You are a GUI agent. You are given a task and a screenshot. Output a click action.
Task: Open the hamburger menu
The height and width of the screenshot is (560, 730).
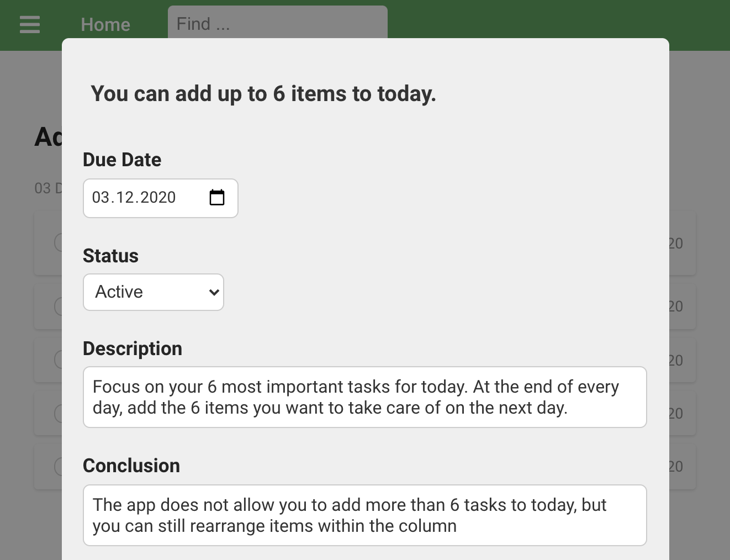coord(30,25)
